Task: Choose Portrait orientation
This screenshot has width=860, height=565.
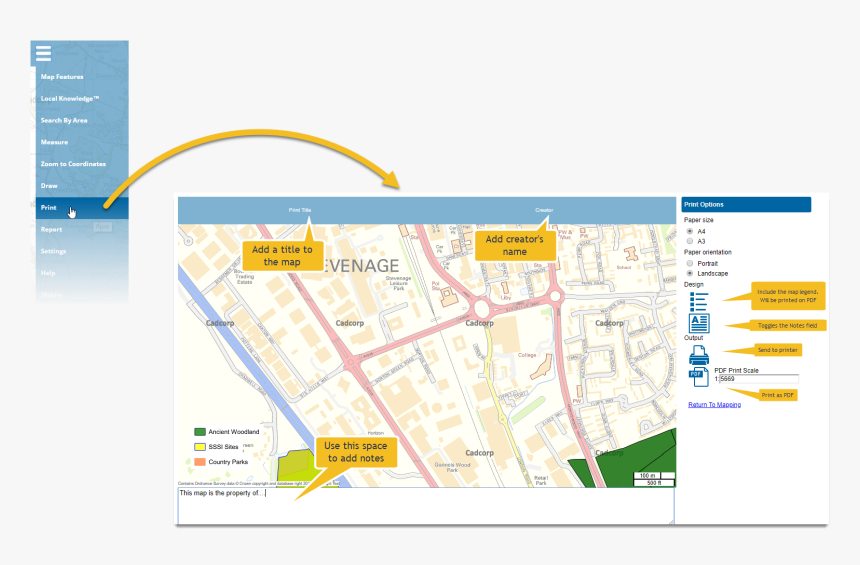Action: pos(689,263)
